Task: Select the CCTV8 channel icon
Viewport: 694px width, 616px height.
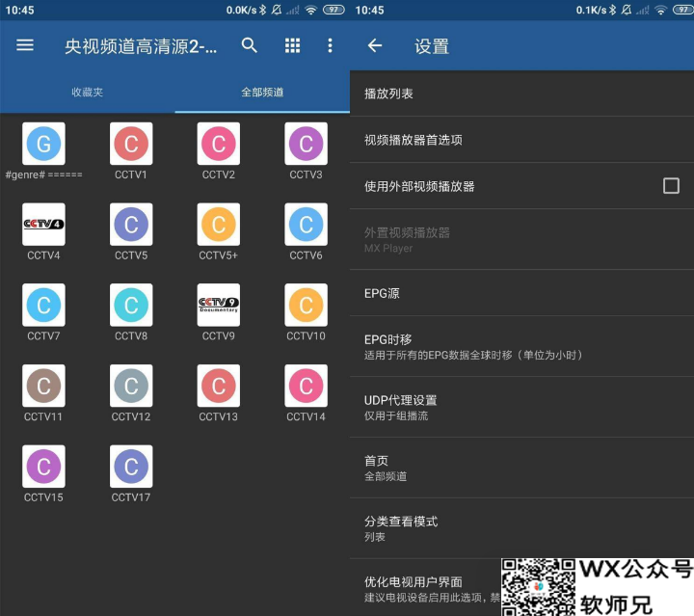Action: [x=131, y=305]
